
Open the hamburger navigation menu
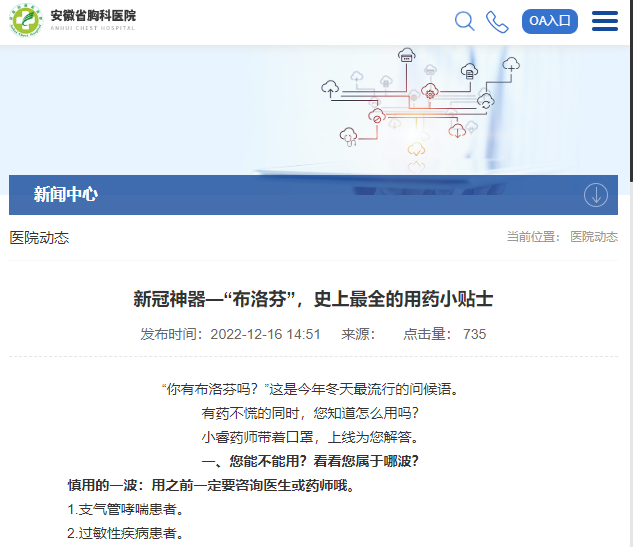(x=605, y=21)
